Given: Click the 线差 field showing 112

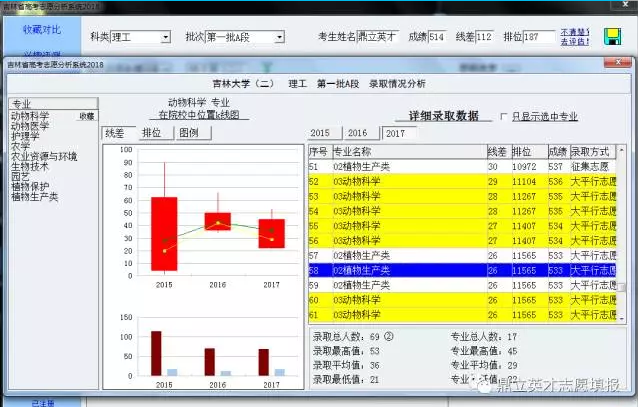Looking at the screenshot, I should (485, 37).
